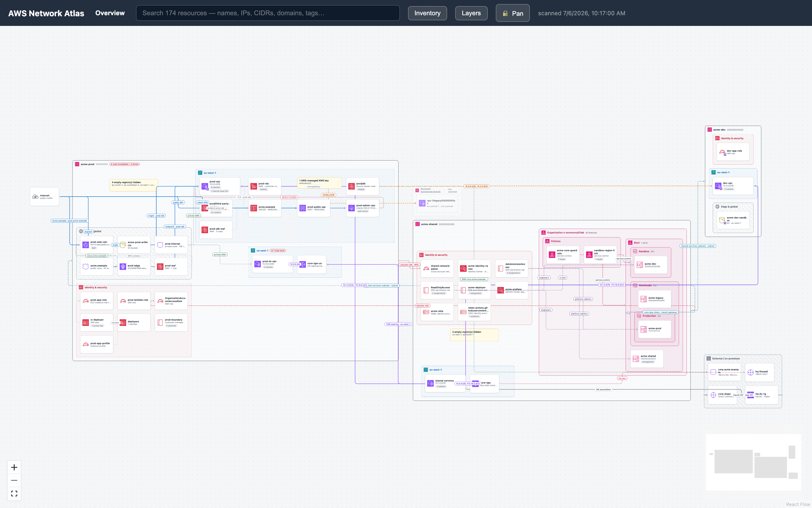812x508 pixels.
Task: Click the us-east-1 scan error badge
Action: pyautogui.click(x=278, y=251)
